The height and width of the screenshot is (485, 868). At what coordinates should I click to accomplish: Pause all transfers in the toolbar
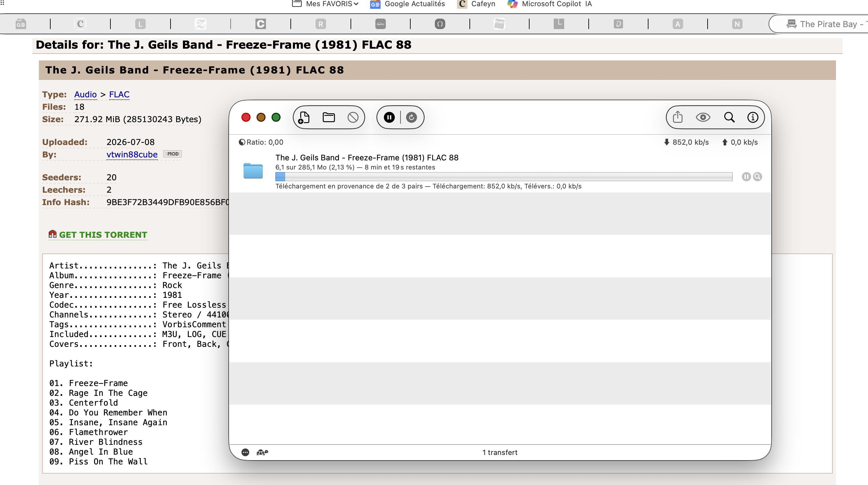point(389,118)
